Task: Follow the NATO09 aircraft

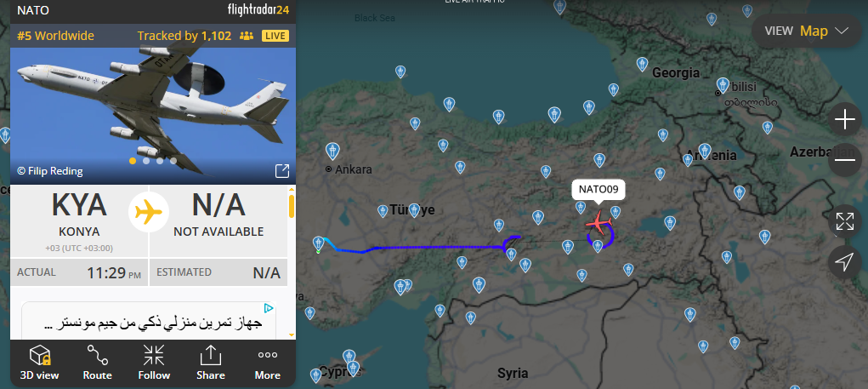Action: 154,363
